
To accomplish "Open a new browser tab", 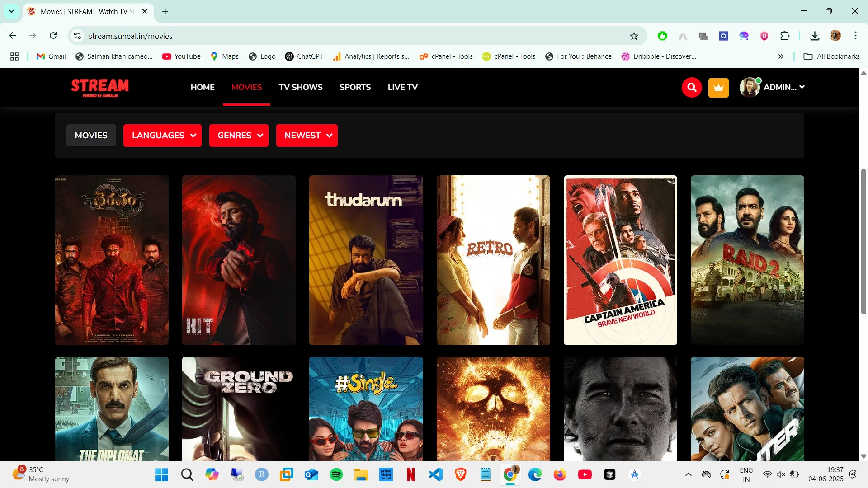I will [165, 11].
